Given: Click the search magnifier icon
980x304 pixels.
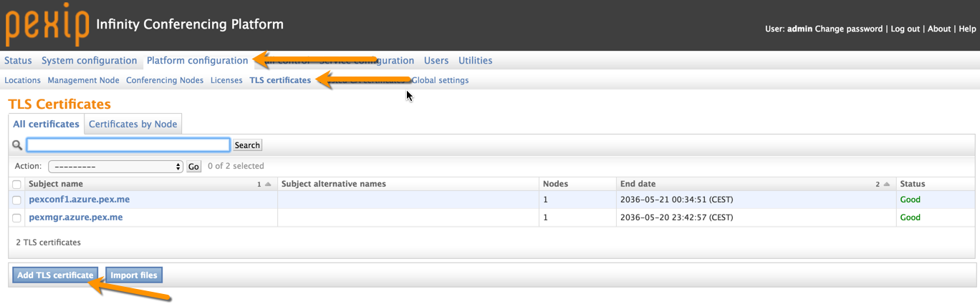Looking at the screenshot, I should (17, 145).
